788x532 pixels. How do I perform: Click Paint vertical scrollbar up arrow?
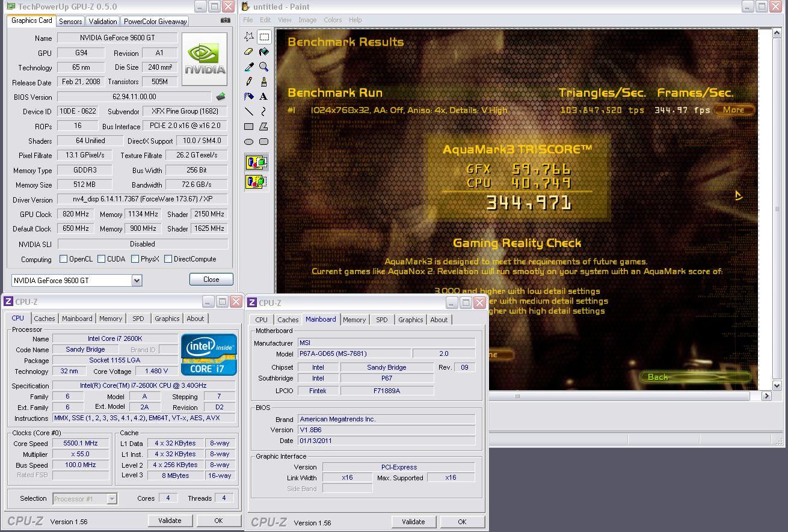[777, 34]
